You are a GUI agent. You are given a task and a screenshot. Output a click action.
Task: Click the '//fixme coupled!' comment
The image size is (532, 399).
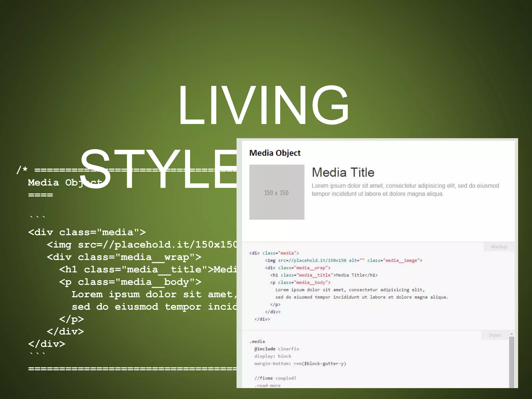(275, 378)
